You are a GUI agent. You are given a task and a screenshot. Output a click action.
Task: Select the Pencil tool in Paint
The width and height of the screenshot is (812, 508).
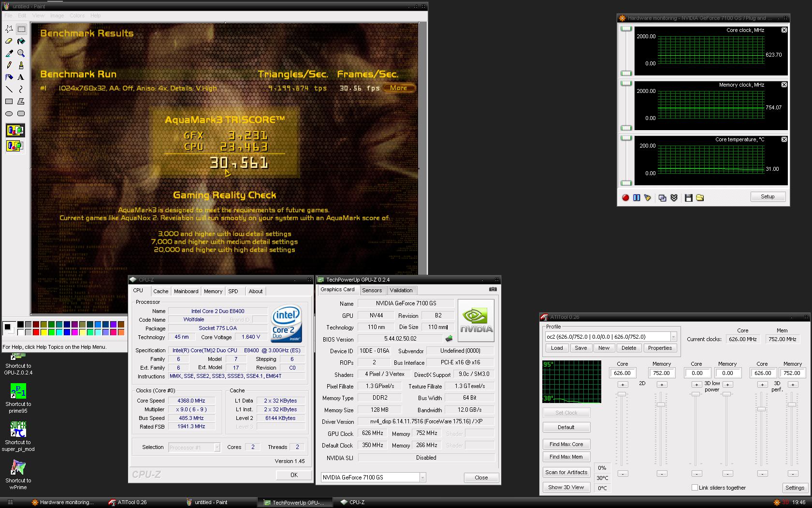(x=9, y=65)
